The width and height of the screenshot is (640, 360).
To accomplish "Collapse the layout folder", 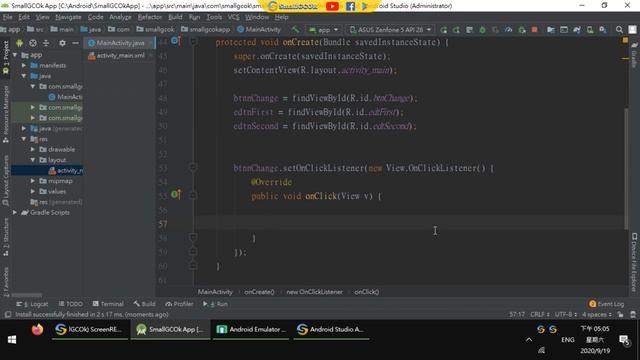I will [x=33, y=160].
